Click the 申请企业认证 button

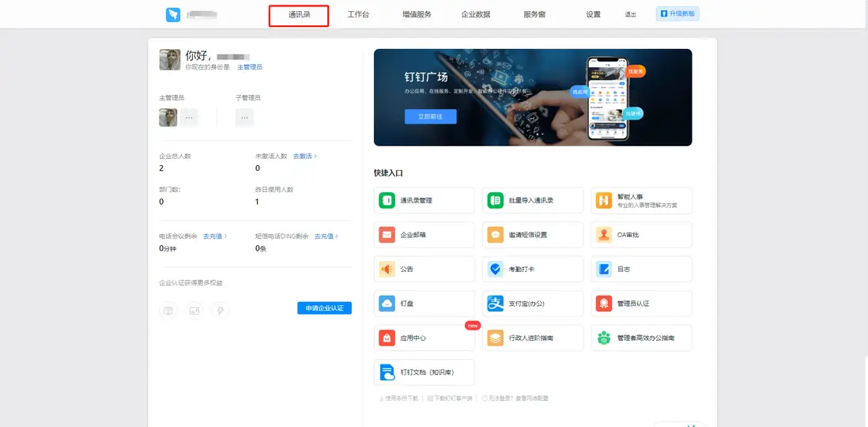click(324, 308)
